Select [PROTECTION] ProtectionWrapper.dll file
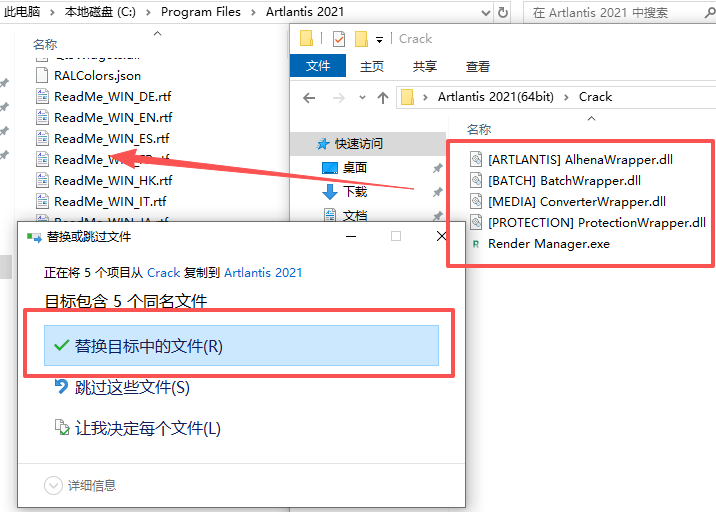The image size is (716, 512). click(x=596, y=223)
